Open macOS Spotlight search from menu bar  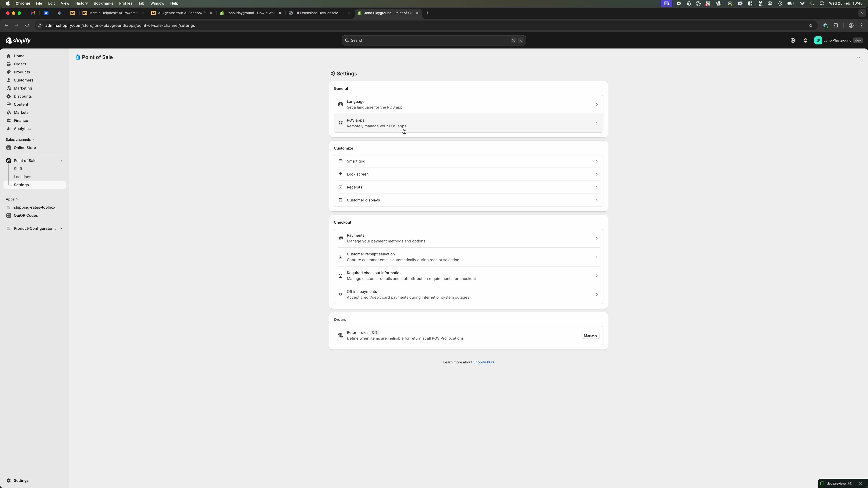click(812, 3)
